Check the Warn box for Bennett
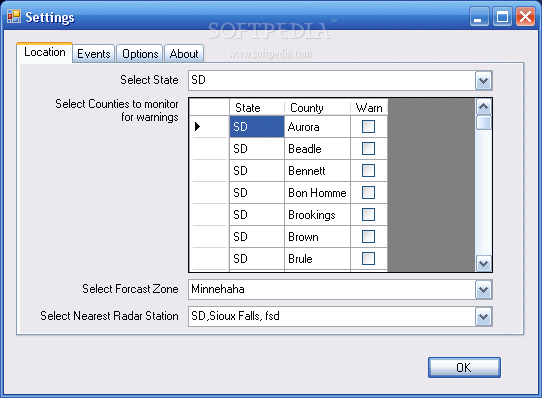 368,170
